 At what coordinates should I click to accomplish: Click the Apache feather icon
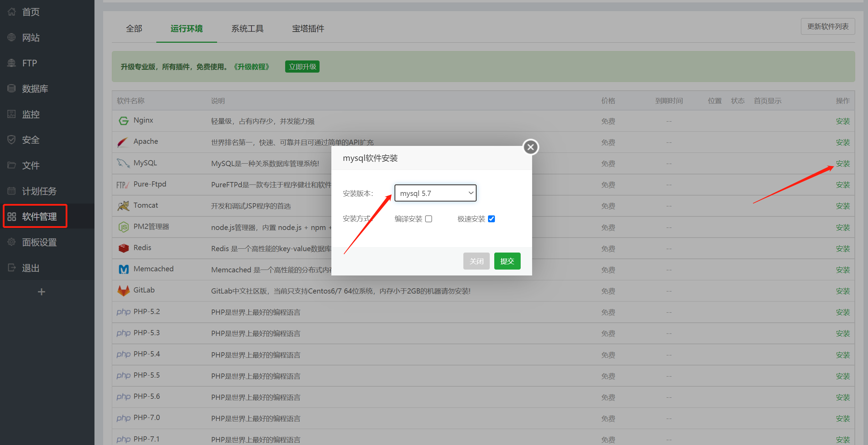pos(123,142)
